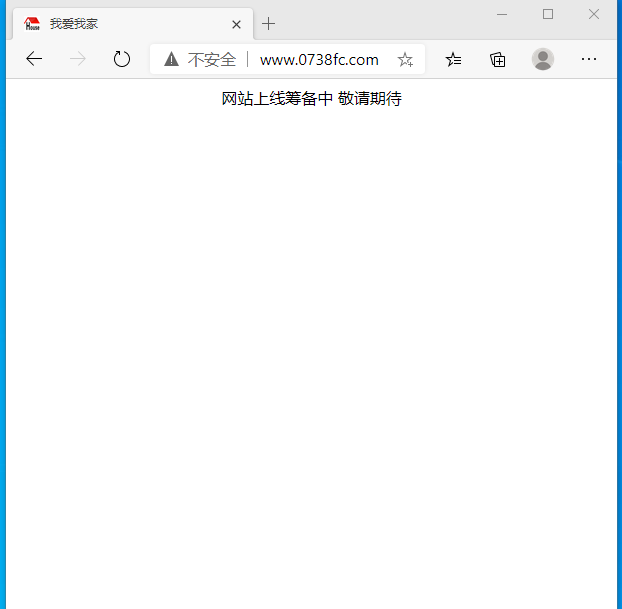Close the 我爱我家 tab
The image size is (622, 609).
pos(236,24)
